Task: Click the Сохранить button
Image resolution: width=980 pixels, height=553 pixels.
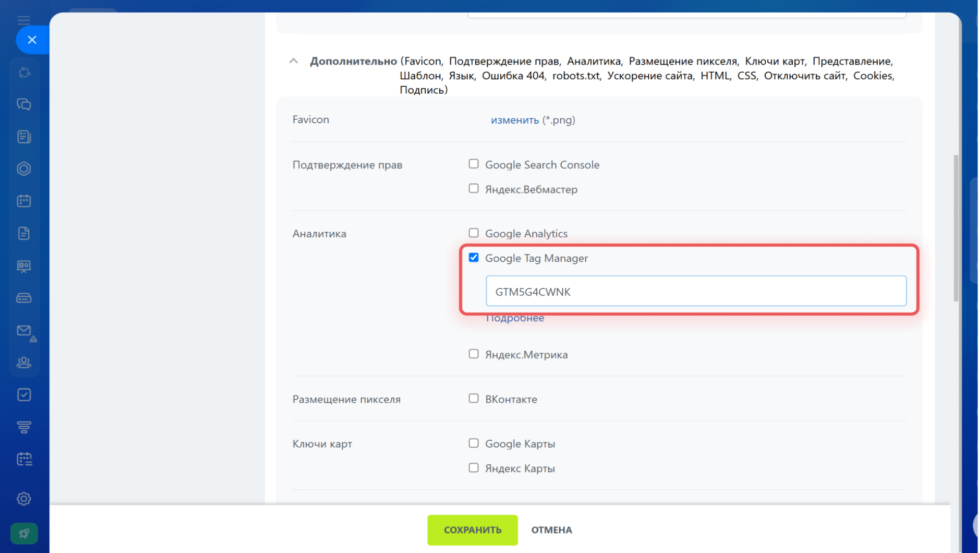Action: (472, 530)
